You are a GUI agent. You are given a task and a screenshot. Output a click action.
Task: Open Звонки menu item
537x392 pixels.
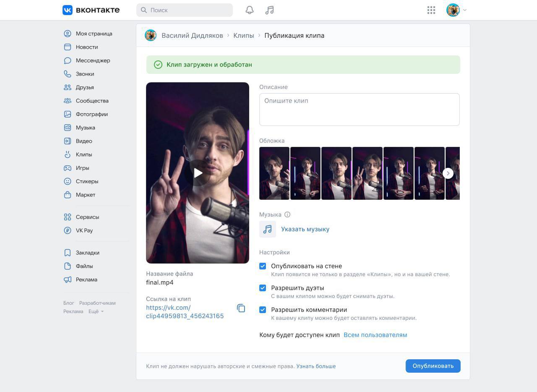85,74
